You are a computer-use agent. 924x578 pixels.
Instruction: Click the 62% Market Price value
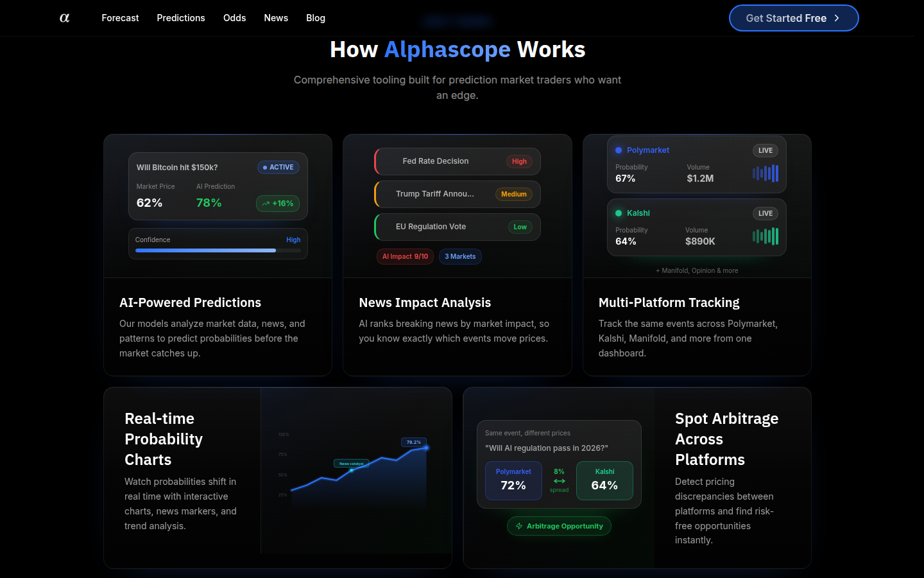[150, 203]
